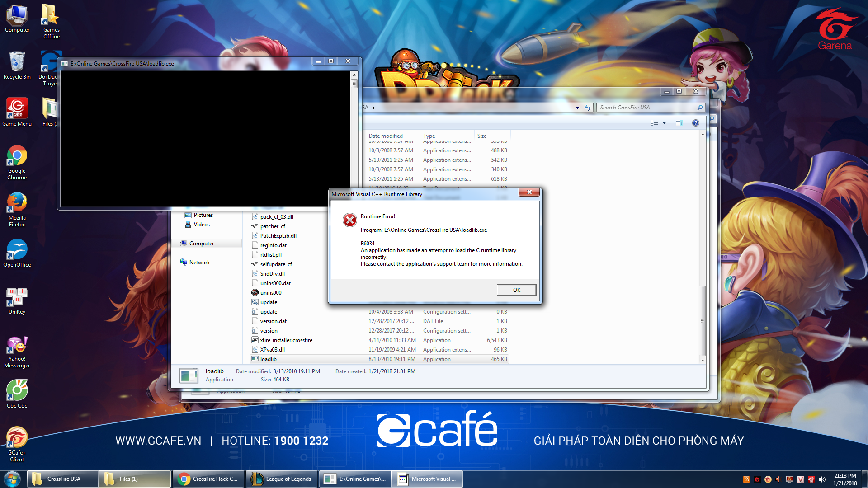Select the SndDrv.dll file

[x=272, y=274]
